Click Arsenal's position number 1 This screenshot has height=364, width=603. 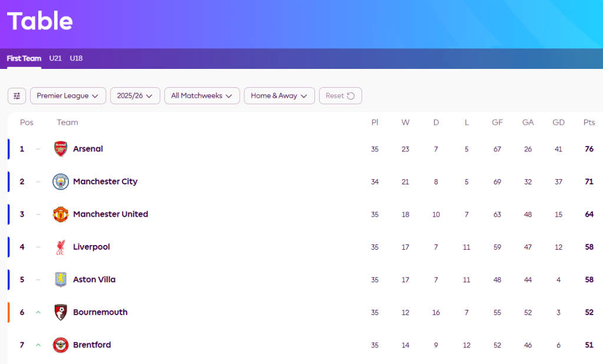coord(22,149)
